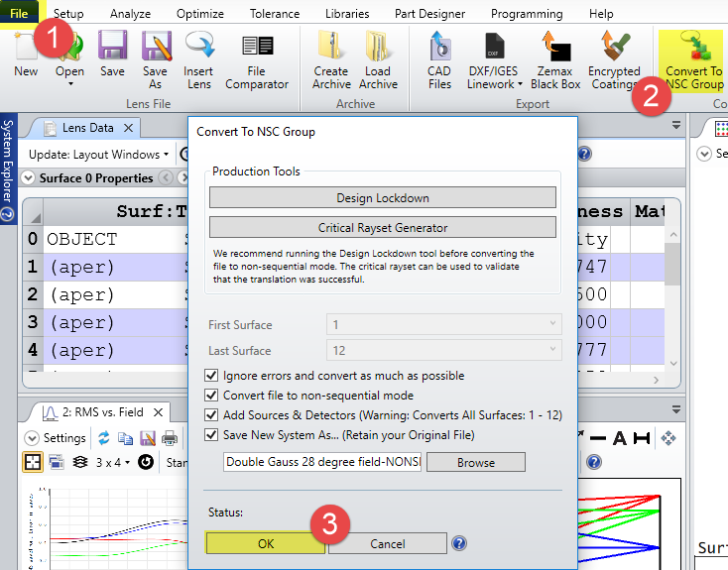Image resolution: width=728 pixels, height=570 pixels.
Task: Open the File ribbon tab
Action: 19,14
